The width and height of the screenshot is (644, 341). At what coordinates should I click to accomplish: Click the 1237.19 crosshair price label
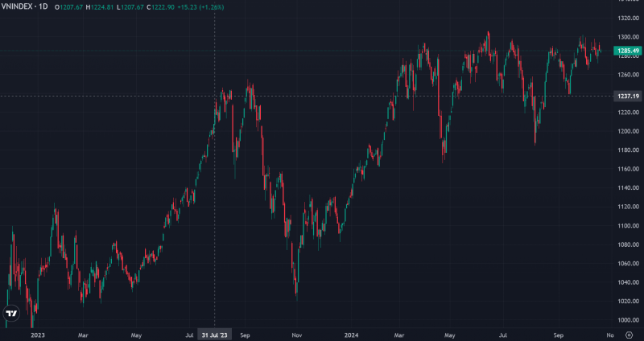(628, 97)
